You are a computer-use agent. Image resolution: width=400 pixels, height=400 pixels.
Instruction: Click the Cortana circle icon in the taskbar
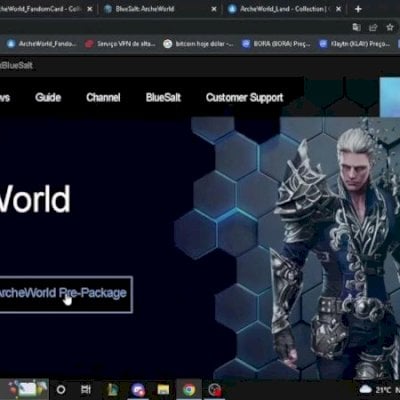pos(61,389)
